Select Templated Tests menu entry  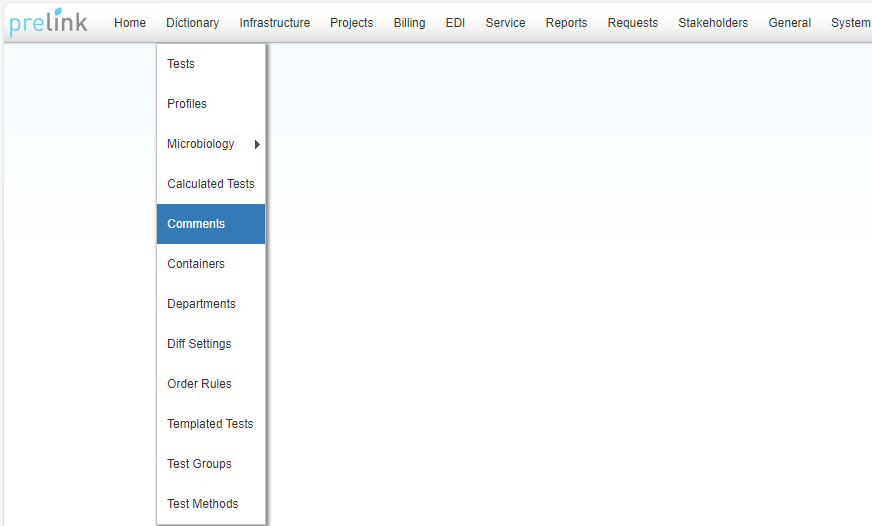(x=211, y=424)
